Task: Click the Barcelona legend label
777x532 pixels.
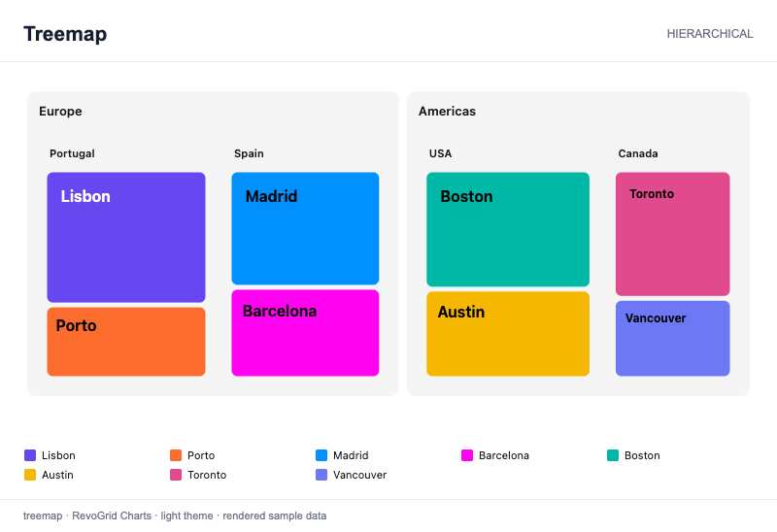Action: point(503,455)
